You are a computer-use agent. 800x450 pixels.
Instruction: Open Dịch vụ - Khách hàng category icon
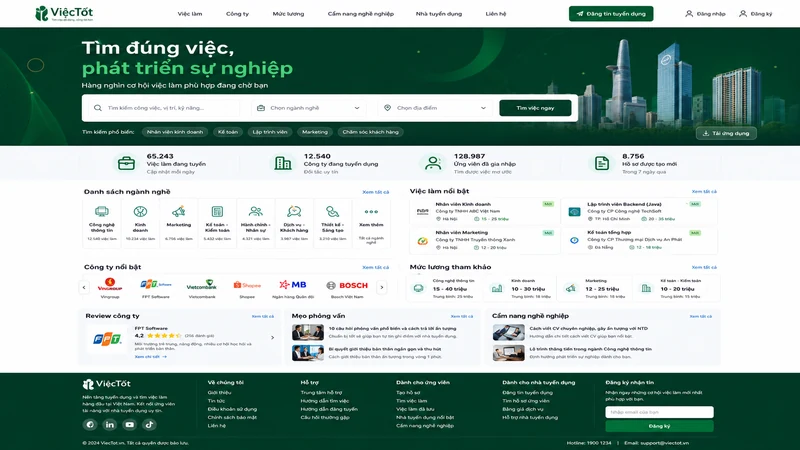point(294,211)
